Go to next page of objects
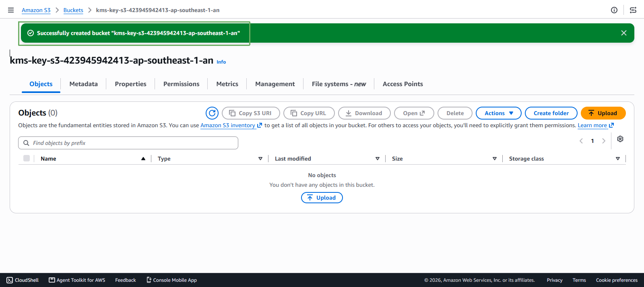The width and height of the screenshot is (644, 287). point(604,141)
